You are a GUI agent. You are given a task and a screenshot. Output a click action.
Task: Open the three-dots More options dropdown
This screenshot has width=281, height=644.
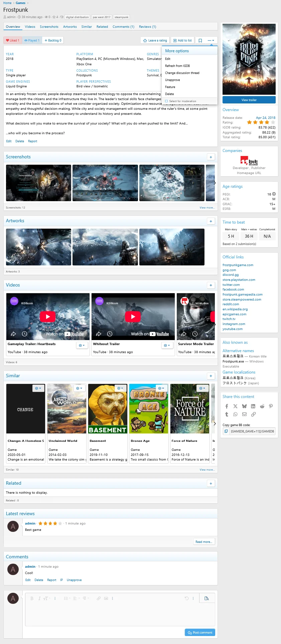pos(211,41)
